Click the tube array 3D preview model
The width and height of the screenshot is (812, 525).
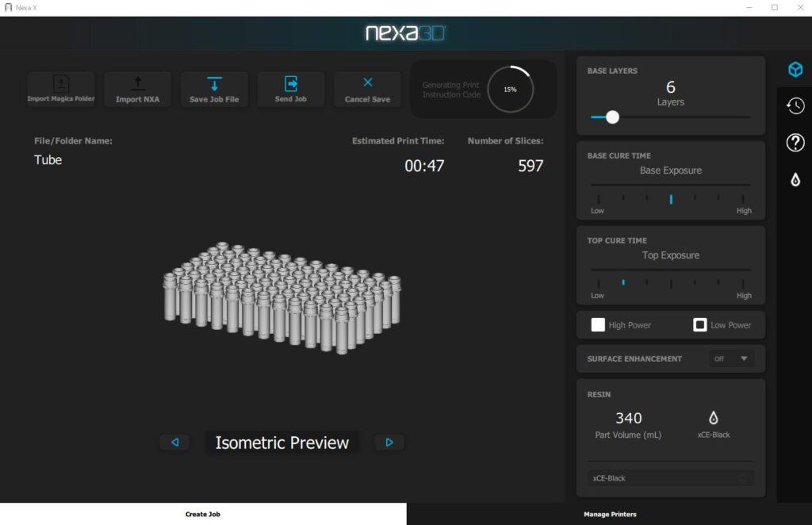[282, 297]
